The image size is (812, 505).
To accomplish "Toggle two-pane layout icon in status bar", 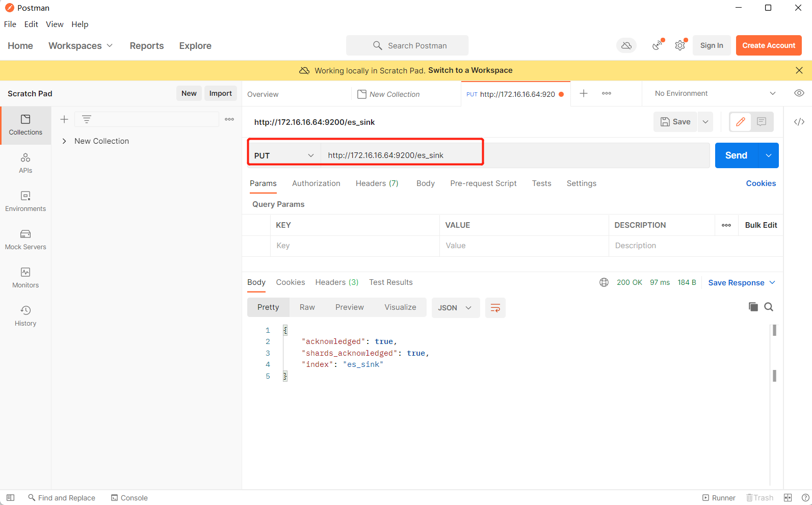I will click(x=788, y=498).
